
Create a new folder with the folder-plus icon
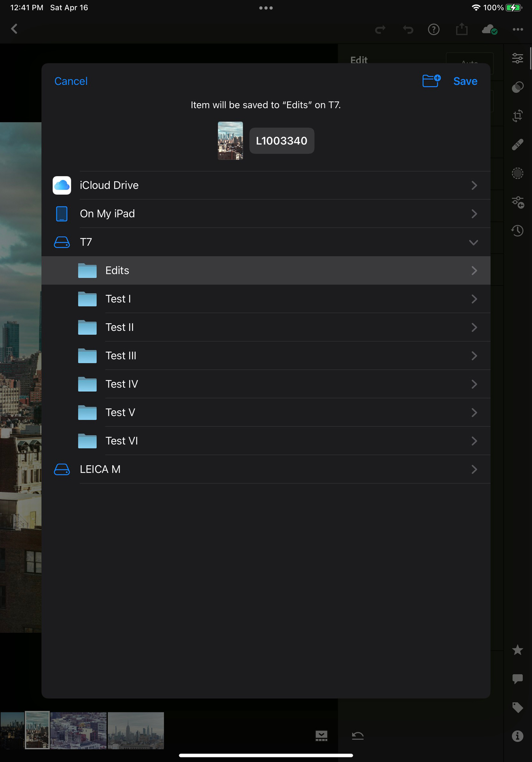(431, 81)
